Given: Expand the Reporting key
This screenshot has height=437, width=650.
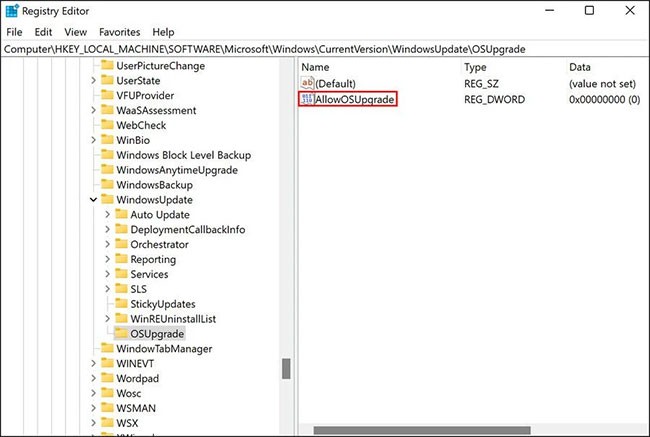Looking at the screenshot, I should [108, 259].
